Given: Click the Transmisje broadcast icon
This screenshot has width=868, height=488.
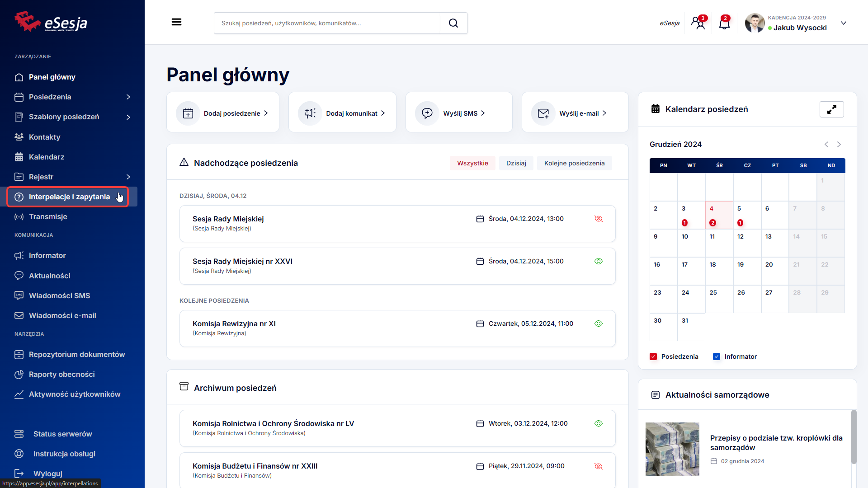Looking at the screenshot, I should [x=19, y=217].
